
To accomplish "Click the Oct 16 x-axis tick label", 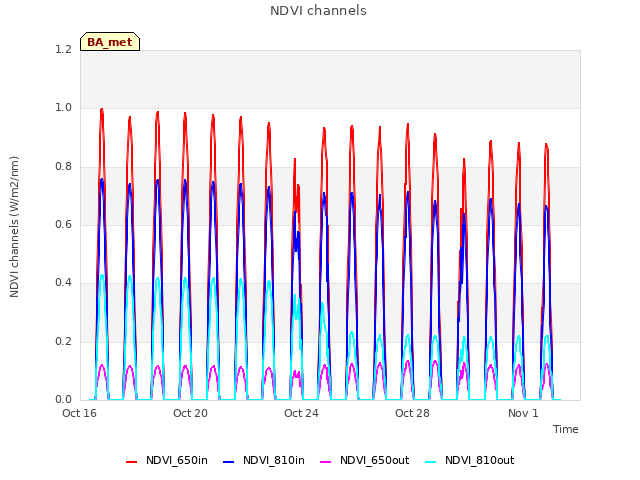I will (79, 413).
